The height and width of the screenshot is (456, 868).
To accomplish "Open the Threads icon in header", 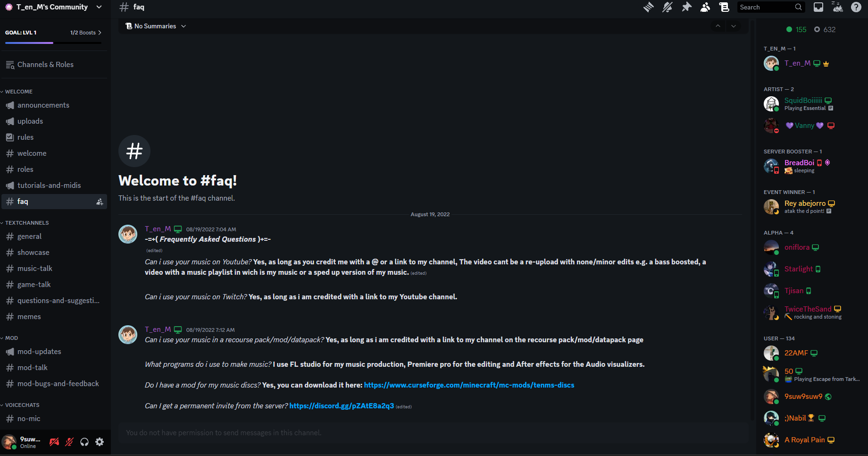I will tap(649, 7).
